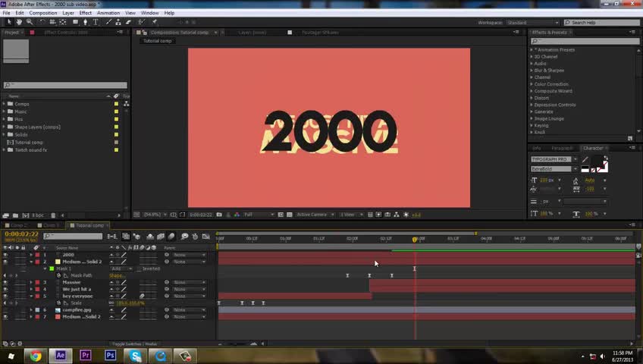Click yellow label of layer 2 solid

[58, 262]
